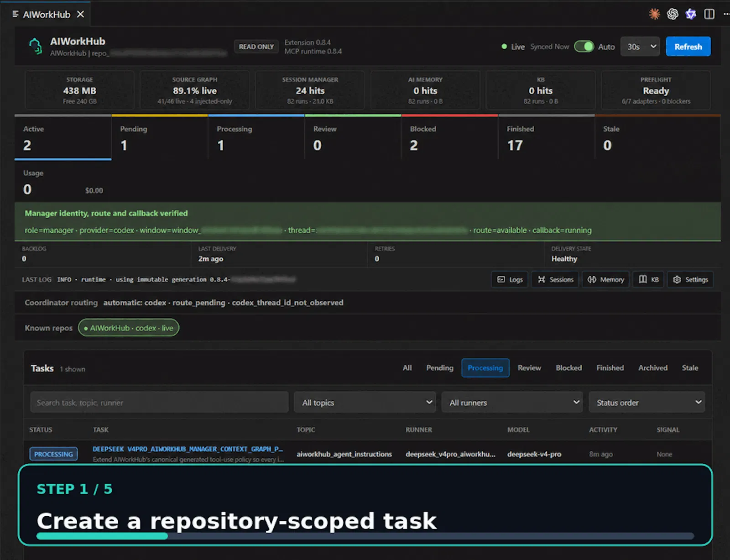
Task: Select the Blocked status card
Action: pyautogui.click(x=449, y=137)
